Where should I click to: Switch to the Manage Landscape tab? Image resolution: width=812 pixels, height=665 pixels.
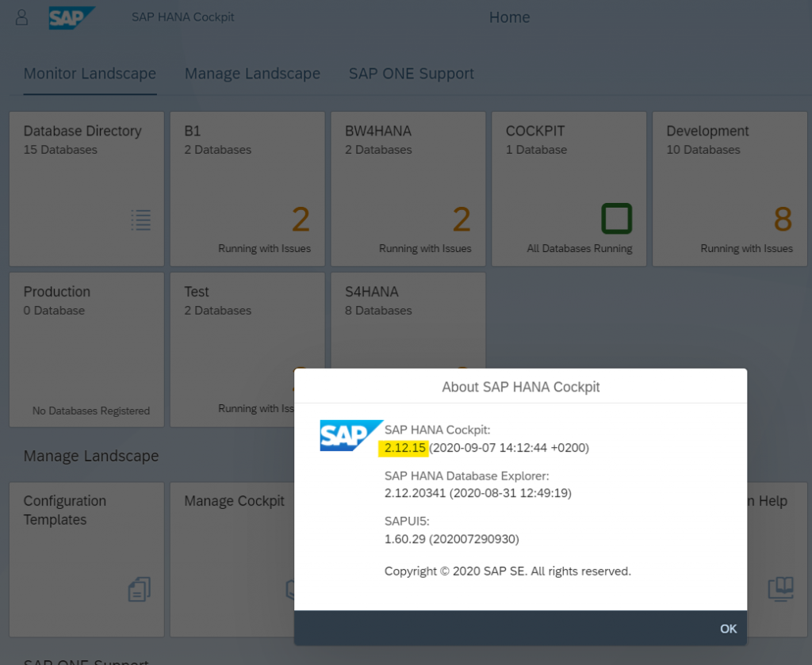pyautogui.click(x=252, y=74)
